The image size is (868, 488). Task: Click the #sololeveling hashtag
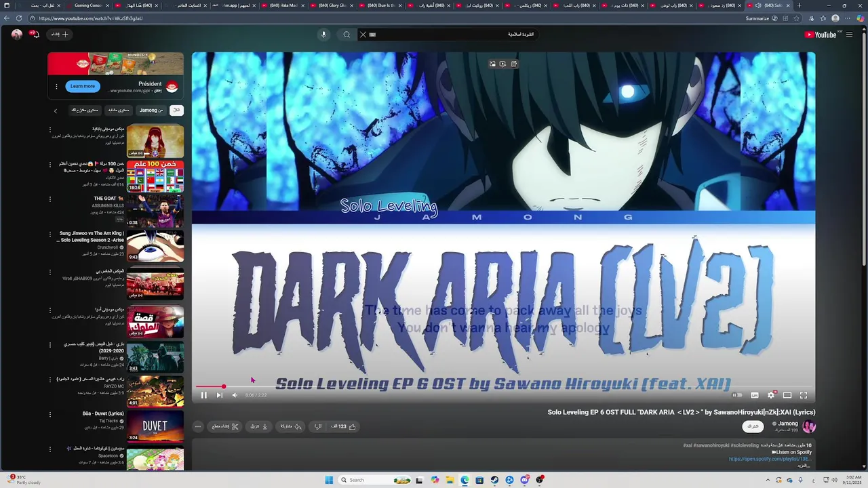(745, 445)
